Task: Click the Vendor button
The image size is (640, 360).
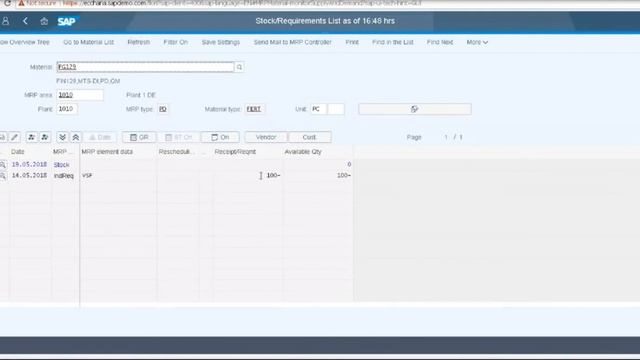Action: pos(266,137)
